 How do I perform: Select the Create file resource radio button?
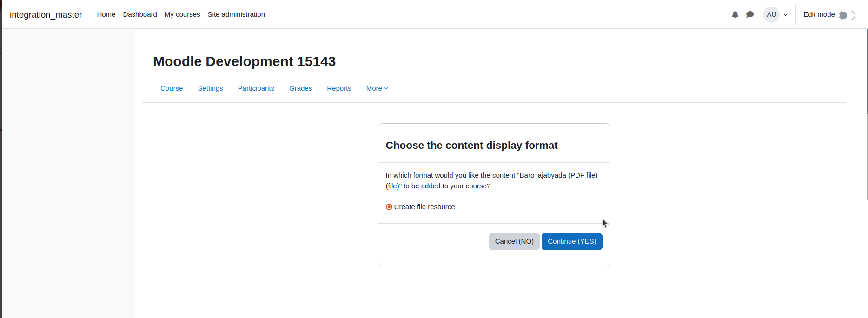[x=389, y=207]
